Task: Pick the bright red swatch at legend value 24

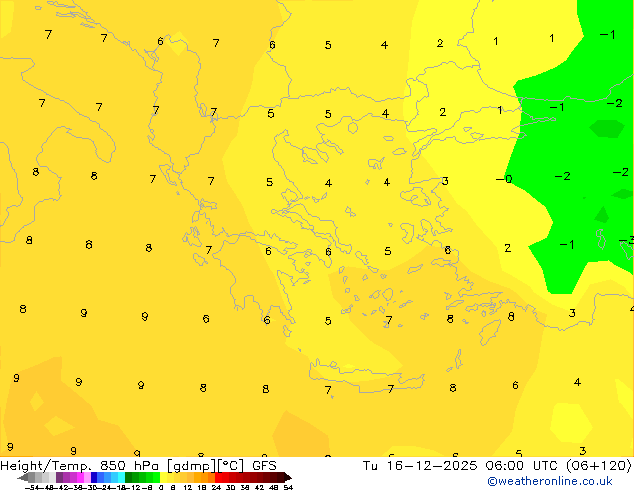Action: (218, 477)
